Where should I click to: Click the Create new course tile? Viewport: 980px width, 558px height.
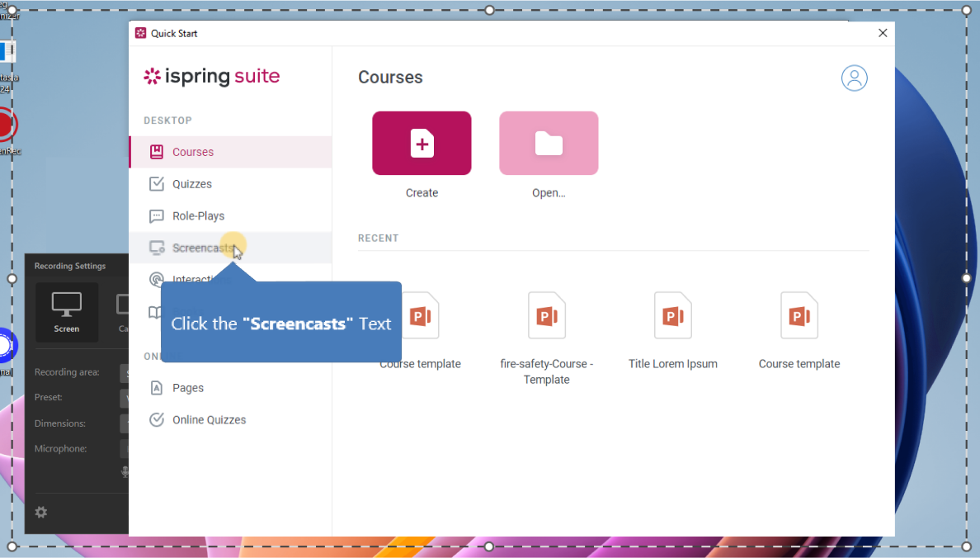pos(422,144)
